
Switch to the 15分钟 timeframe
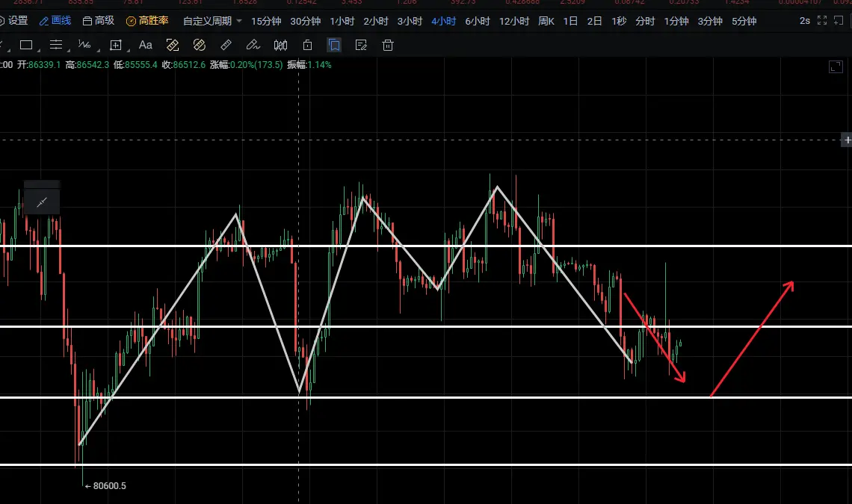coord(266,21)
